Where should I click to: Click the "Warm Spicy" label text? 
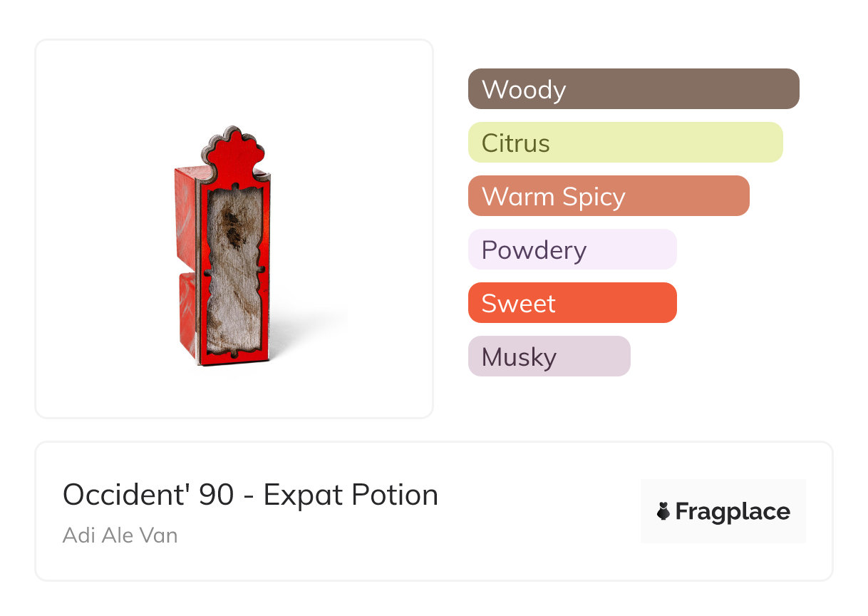click(x=553, y=196)
